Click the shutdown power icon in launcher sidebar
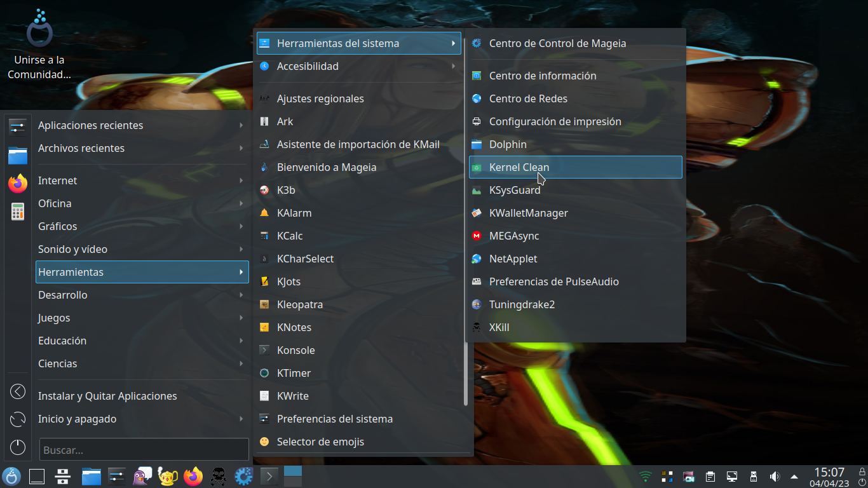The image size is (868, 488). tap(18, 447)
